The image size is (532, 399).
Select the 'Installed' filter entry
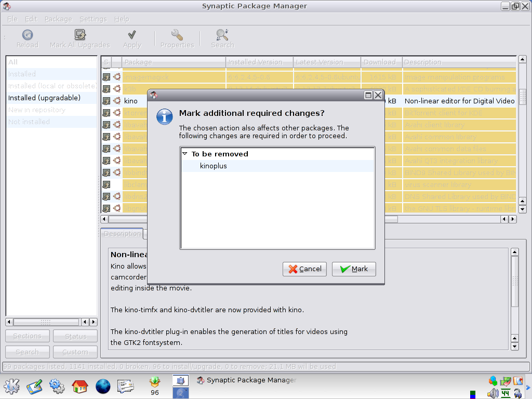tap(51, 74)
